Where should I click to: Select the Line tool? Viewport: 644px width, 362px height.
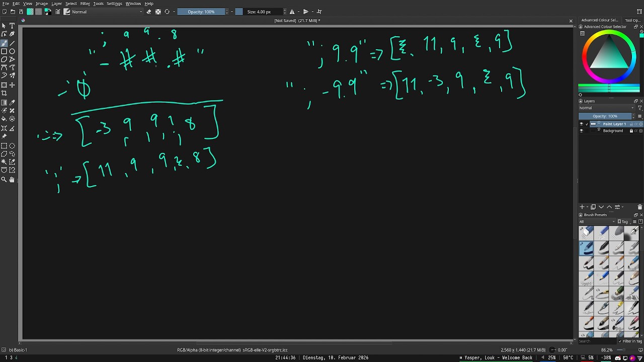(x=12, y=43)
